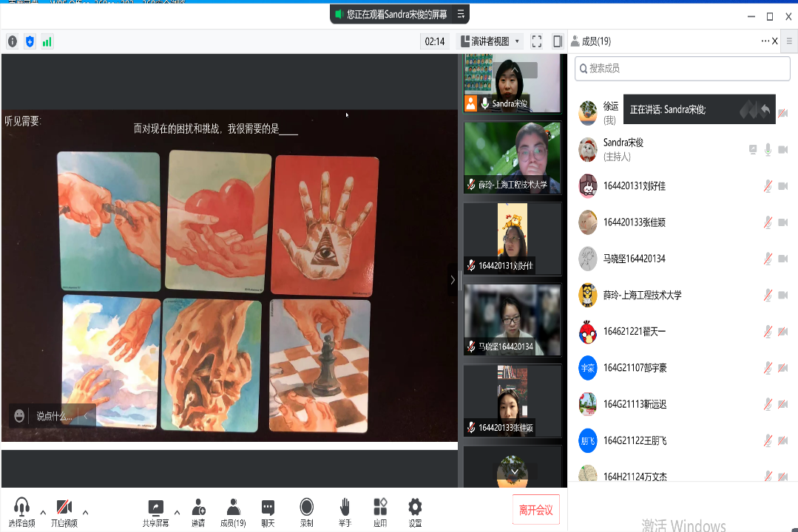Expand video options arrow beside 开启视频

click(x=86, y=512)
